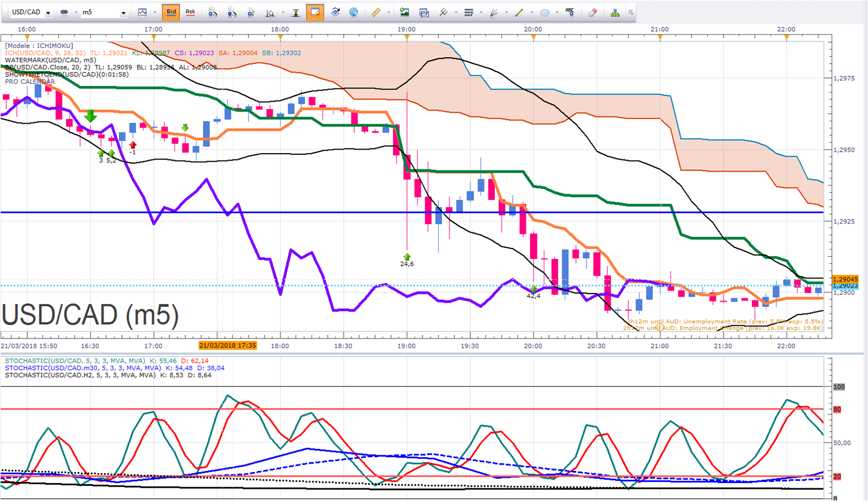Expand the fan lines dropdown arrow
The height and width of the screenshot is (501, 868).
(506, 12)
